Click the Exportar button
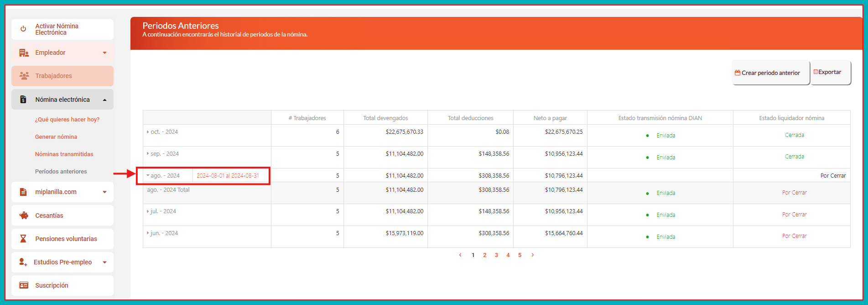This screenshot has height=305, width=868. click(831, 72)
